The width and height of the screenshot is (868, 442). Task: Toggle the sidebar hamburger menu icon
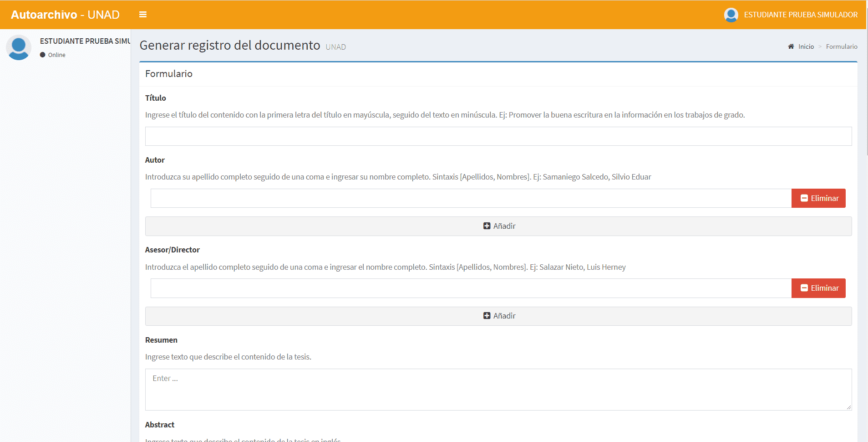[x=142, y=15]
